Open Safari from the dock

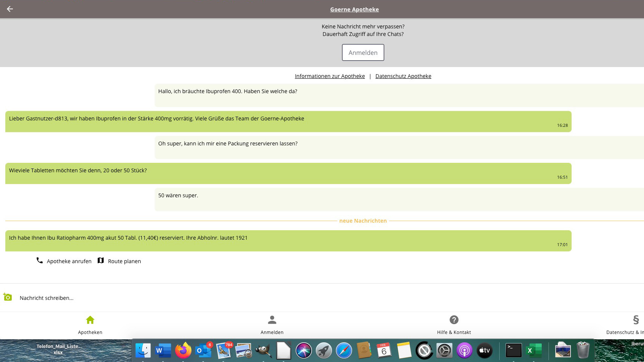point(344,350)
